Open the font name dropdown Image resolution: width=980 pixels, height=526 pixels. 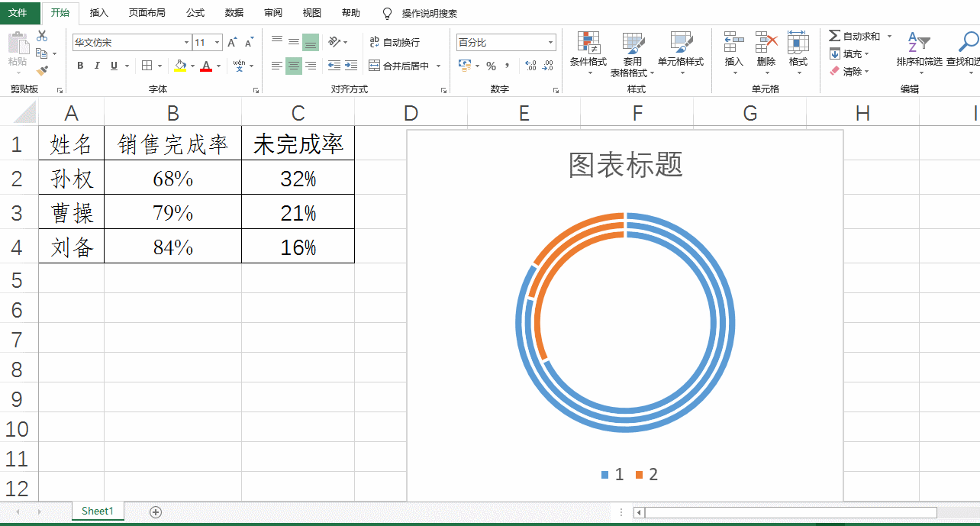pos(185,41)
